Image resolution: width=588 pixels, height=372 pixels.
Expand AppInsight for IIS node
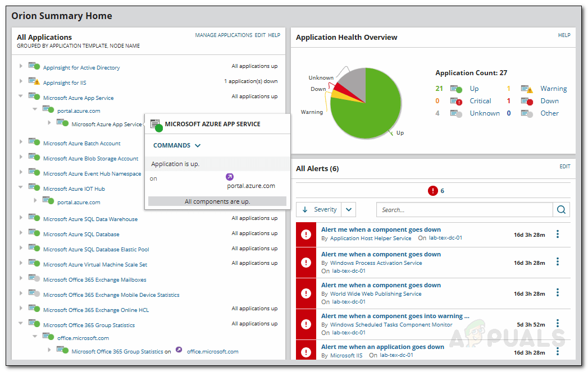(x=21, y=81)
